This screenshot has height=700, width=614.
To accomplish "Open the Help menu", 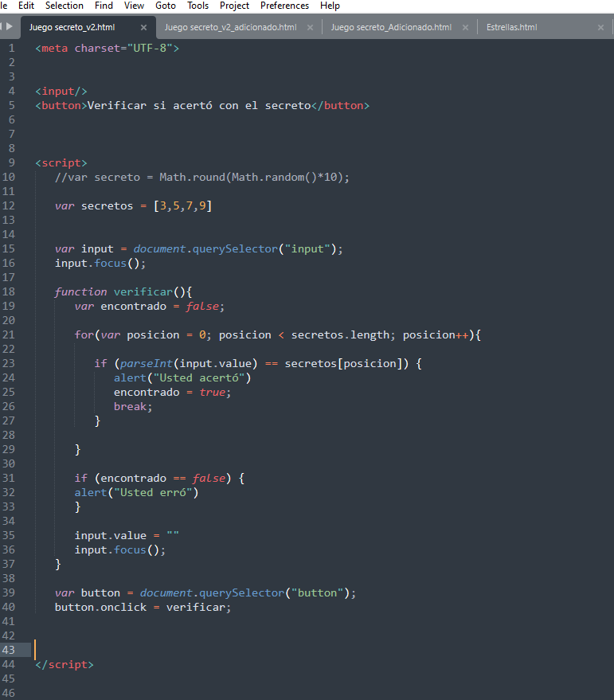I will pos(330,6).
